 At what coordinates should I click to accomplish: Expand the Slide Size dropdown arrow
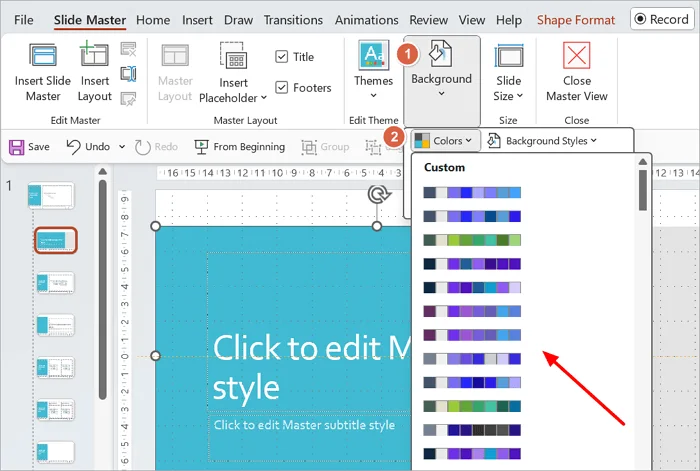[x=520, y=96]
